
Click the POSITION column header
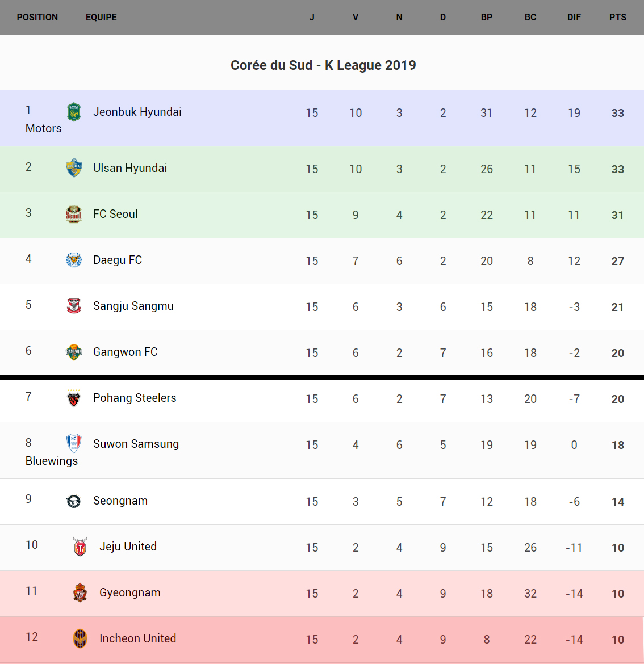click(x=37, y=18)
